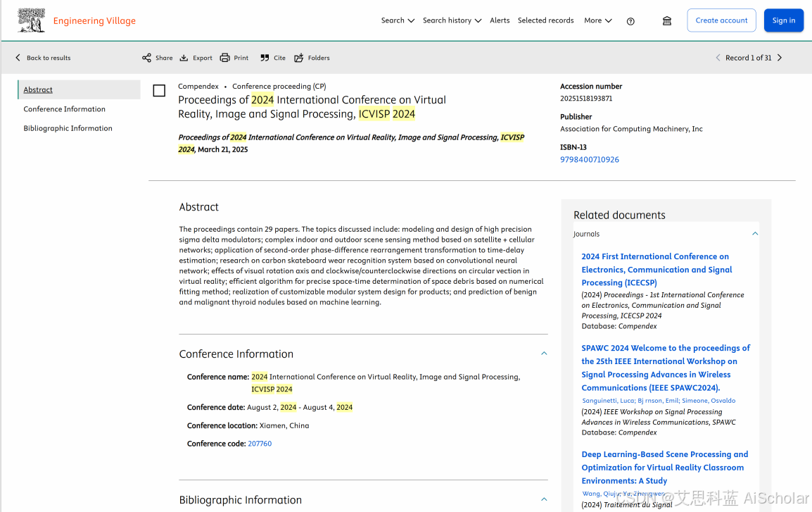The image size is (812, 512).
Task: Open the More dropdown menu
Action: pyautogui.click(x=598, y=20)
